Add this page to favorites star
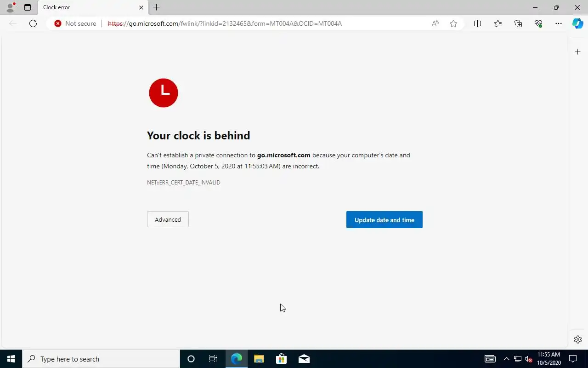This screenshot has height=368, width=588. (453, 23)
